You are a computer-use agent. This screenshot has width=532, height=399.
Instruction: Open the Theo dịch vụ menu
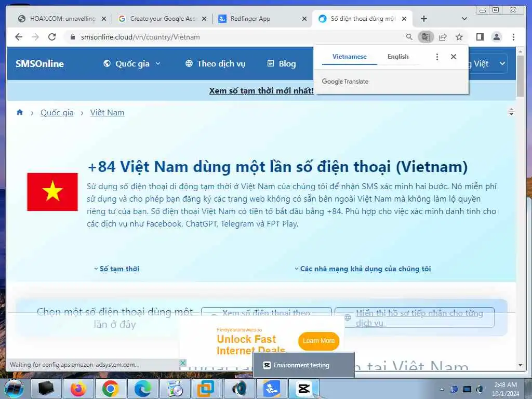tap(216, 64)
